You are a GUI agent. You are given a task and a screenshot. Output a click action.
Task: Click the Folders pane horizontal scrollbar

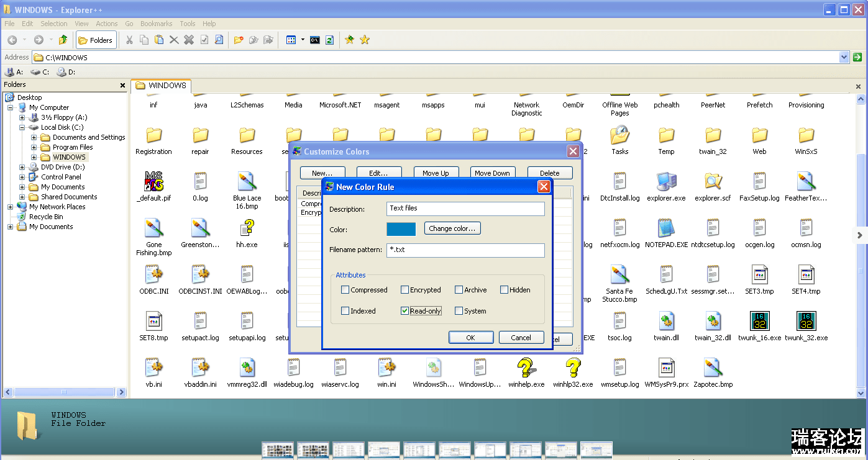tap(65, 392)
